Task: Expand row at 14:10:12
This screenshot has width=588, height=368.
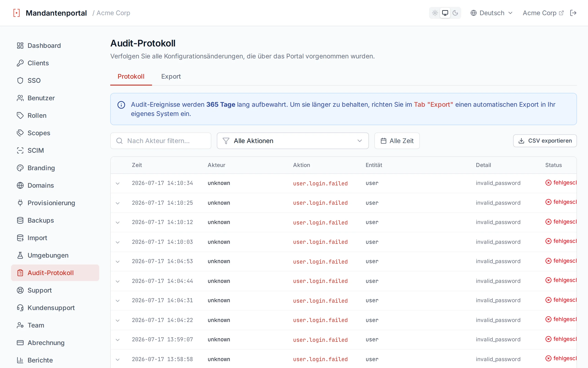Action: tap(118, 222)
